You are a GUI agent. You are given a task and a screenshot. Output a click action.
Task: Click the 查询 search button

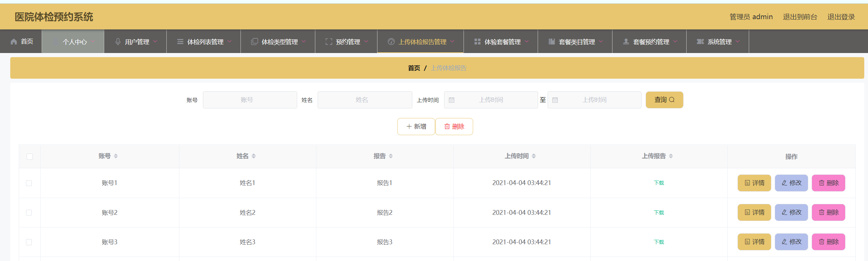point(664,100)
